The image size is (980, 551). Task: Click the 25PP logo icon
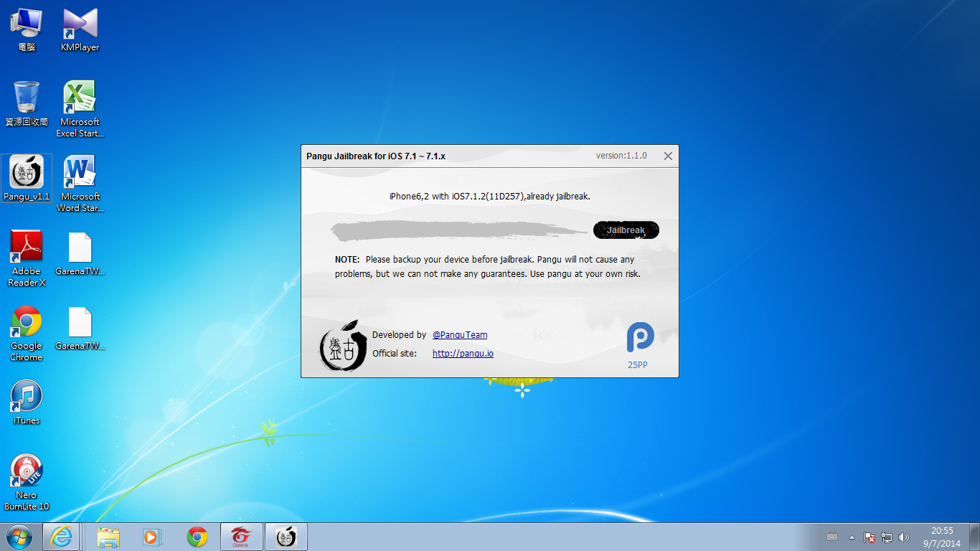pyautogui.click(x=640, y=338)
